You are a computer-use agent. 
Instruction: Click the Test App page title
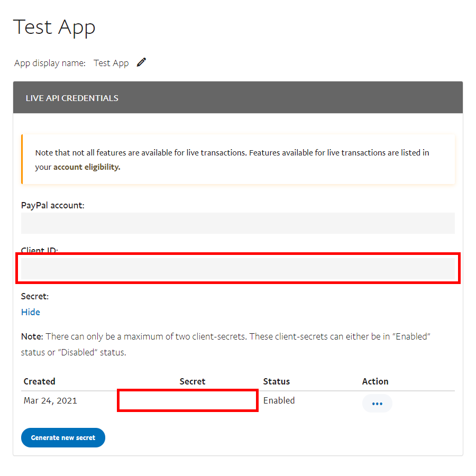point(54,26)
